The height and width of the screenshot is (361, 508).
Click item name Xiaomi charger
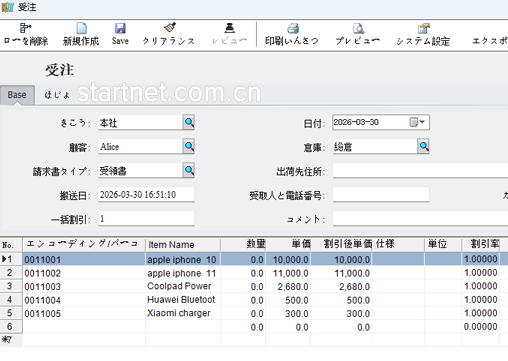click(183, 313)
